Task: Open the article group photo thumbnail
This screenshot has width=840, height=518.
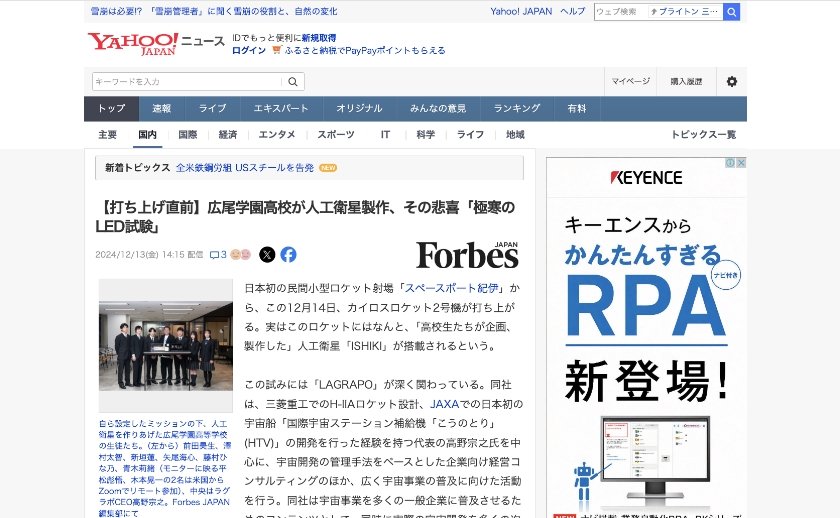Action: pyautogui.click(x=165, y=347)
